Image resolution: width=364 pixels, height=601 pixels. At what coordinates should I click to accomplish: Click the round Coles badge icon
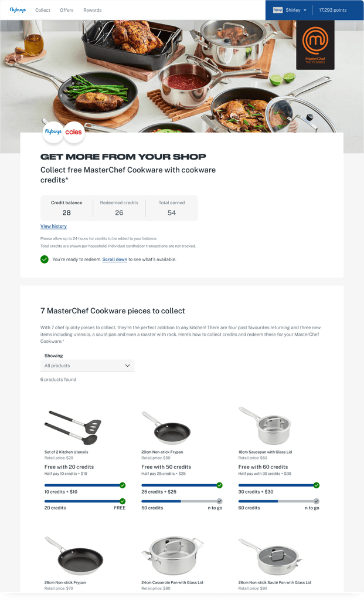pyautogui.click(x=73, y=132)
